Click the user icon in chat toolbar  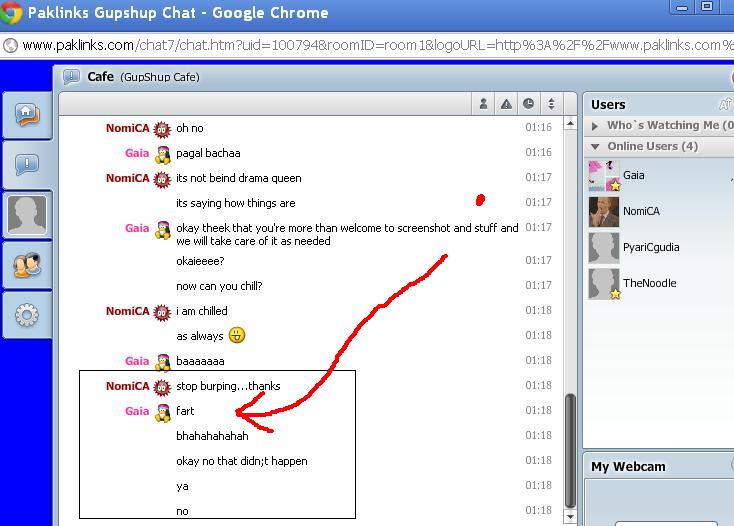click(484, 104)
